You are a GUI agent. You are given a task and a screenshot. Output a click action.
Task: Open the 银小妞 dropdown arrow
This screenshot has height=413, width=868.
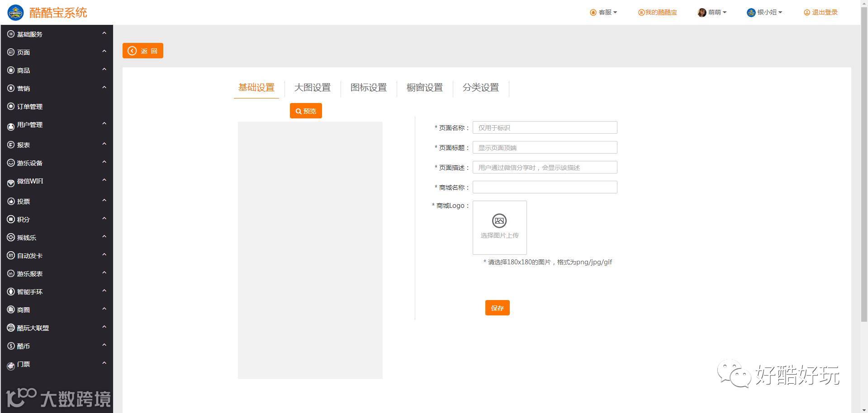(780, 13)
